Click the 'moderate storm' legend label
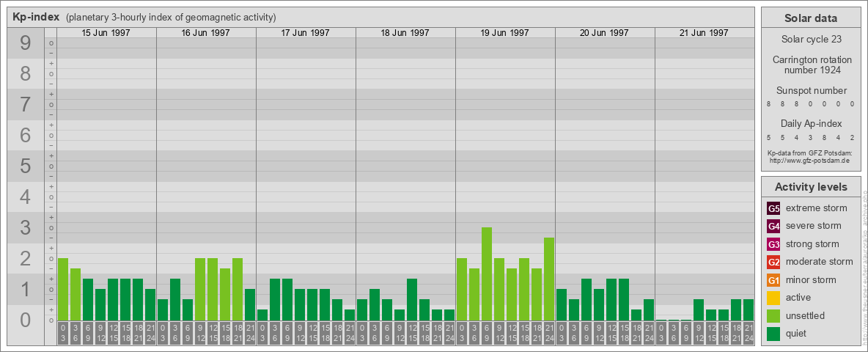868x352 pixels. 820,262
